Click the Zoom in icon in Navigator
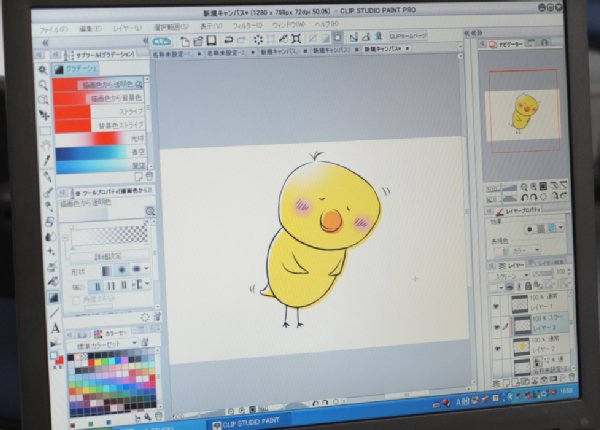Screen dimensions: 600x430 click(x=533, y=187)
